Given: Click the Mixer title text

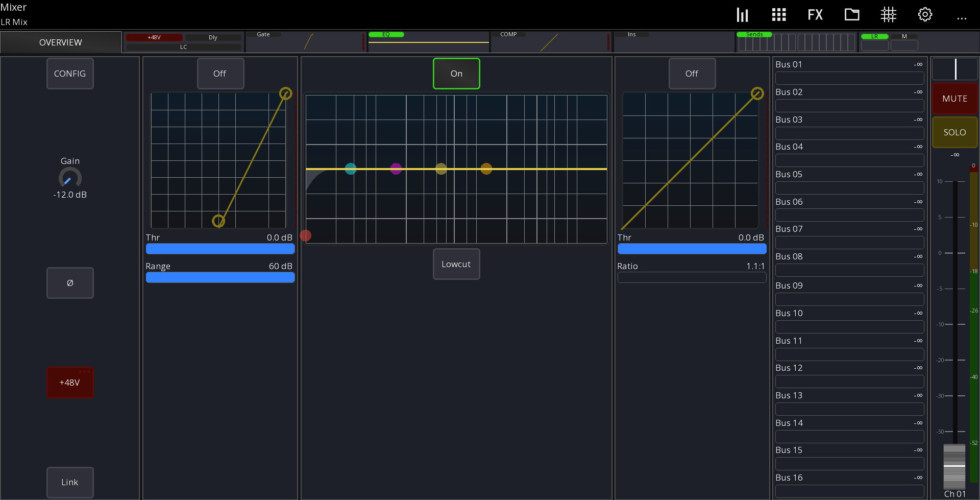Looking at the screenshot, I should coord(13,7).
